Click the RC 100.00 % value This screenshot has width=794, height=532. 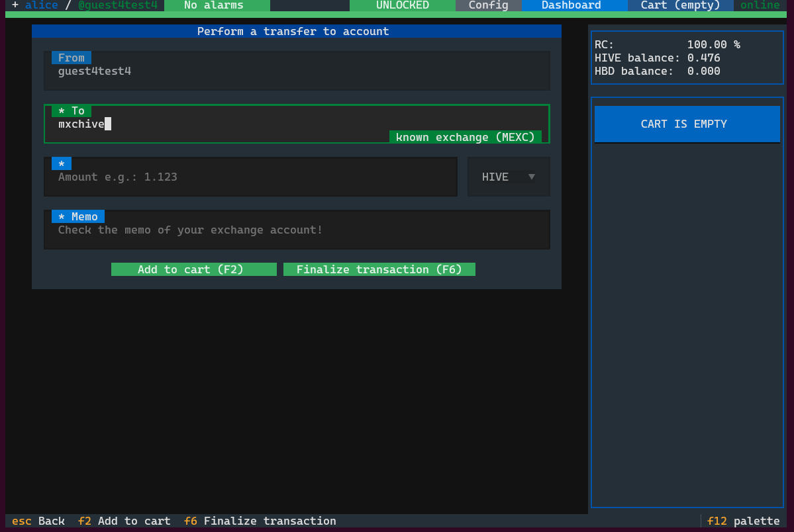(x=713, y=44)
